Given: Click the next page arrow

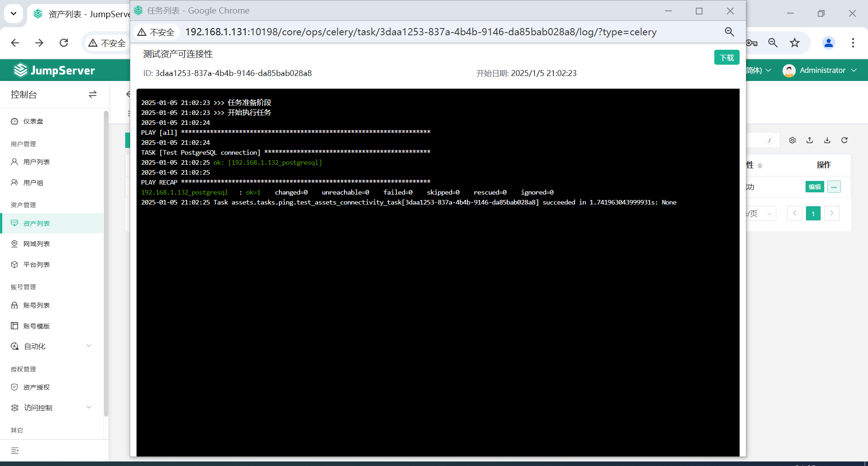Looking at the screenshot, I should pos(832,214).
